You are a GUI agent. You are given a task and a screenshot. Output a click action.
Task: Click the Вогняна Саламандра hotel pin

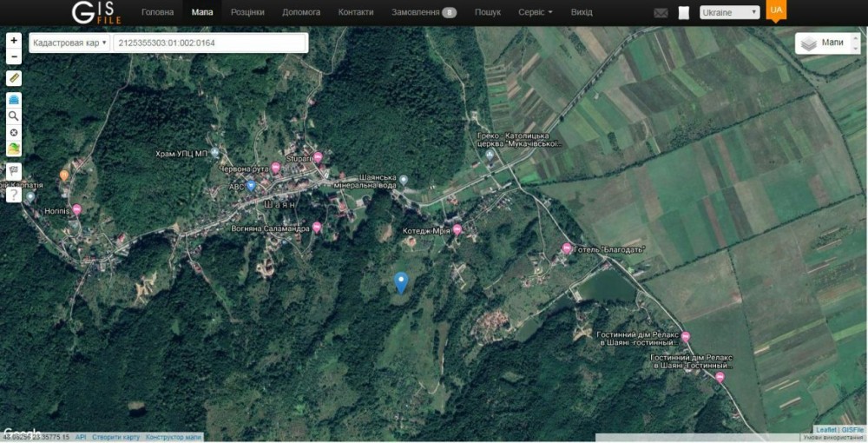click(317, 227)
